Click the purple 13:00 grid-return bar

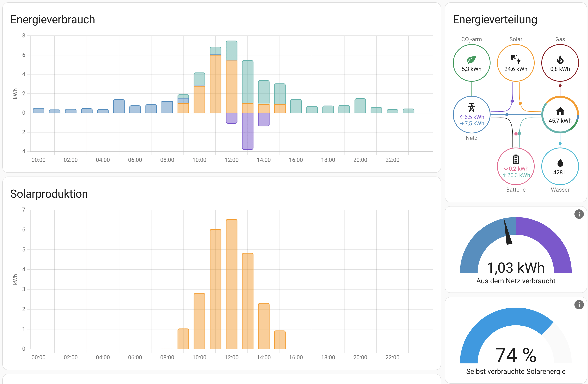[248, 131]
